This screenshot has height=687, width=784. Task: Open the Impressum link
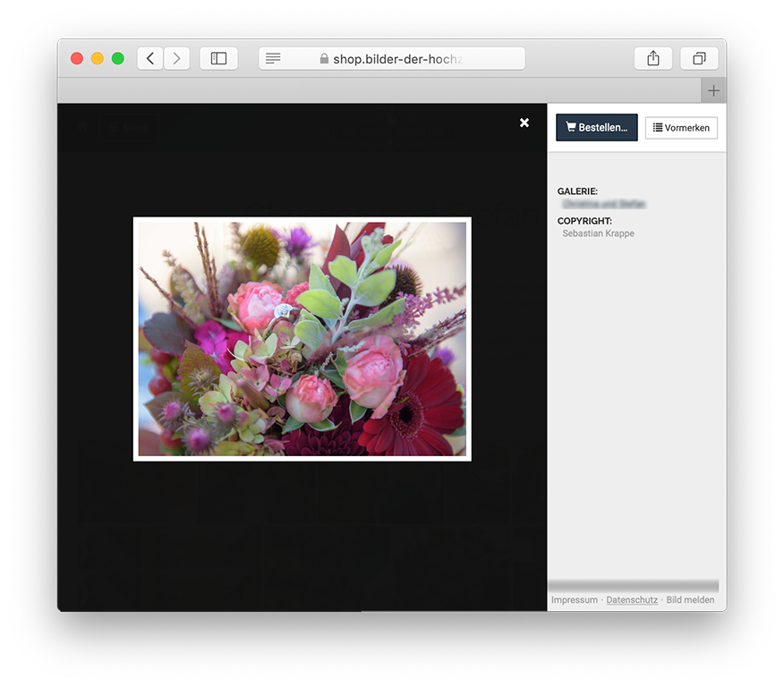tap(575, 599)
